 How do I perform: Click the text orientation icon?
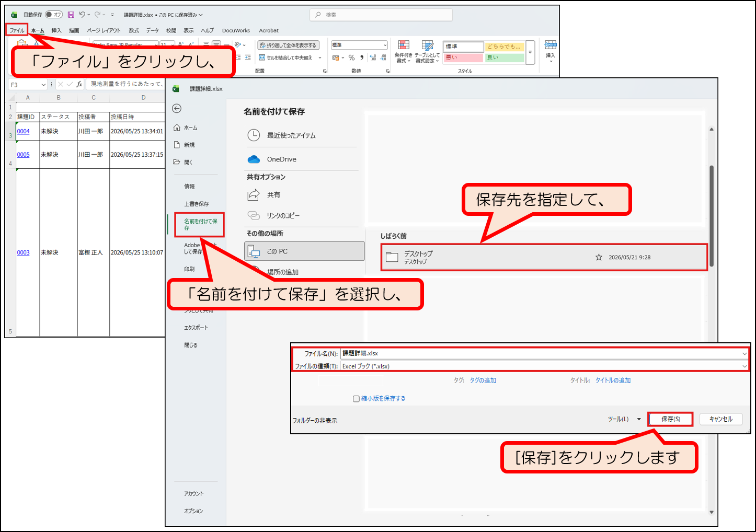[x=238, y=45]
